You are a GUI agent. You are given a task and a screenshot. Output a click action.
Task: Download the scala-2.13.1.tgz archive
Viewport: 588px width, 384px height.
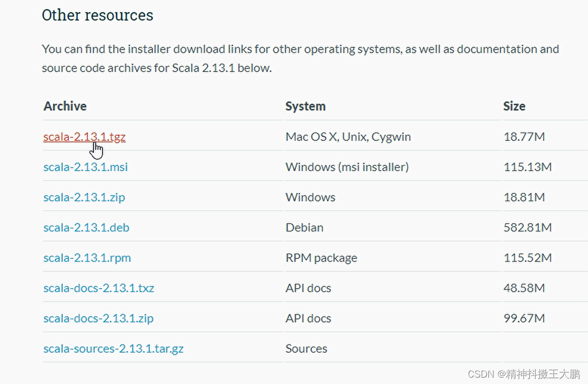(x=84, y=137)
